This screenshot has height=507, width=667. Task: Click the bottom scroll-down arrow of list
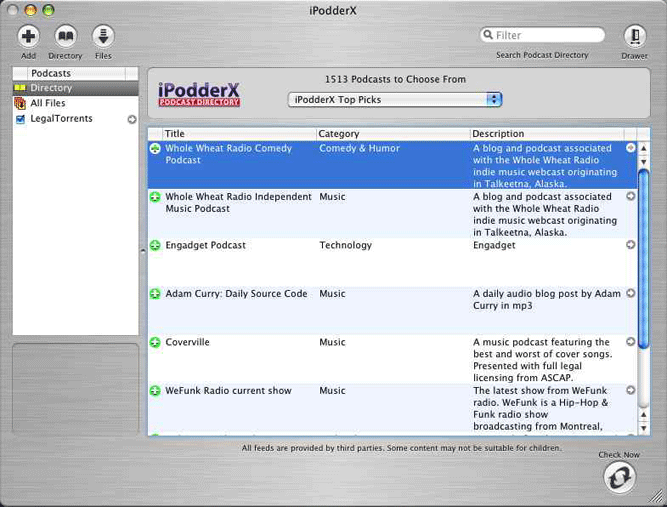tap(644, 428)
